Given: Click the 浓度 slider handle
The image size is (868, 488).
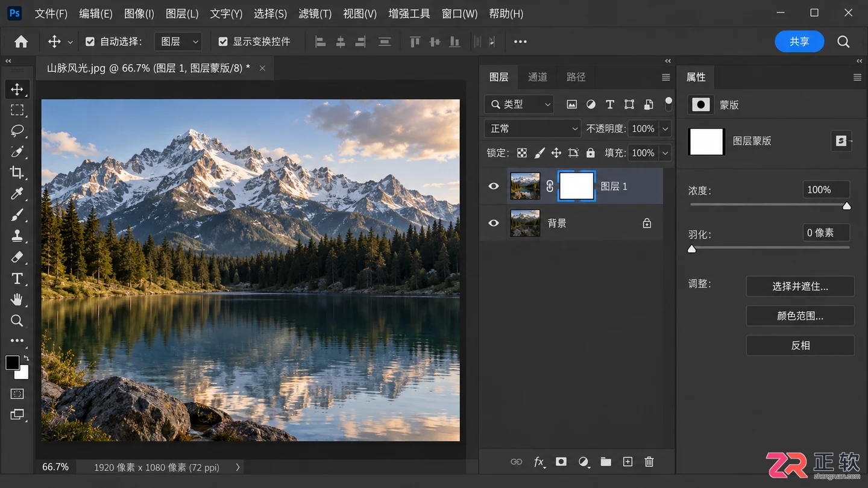Looking at the screenshot, I should [x=846, y=206].
